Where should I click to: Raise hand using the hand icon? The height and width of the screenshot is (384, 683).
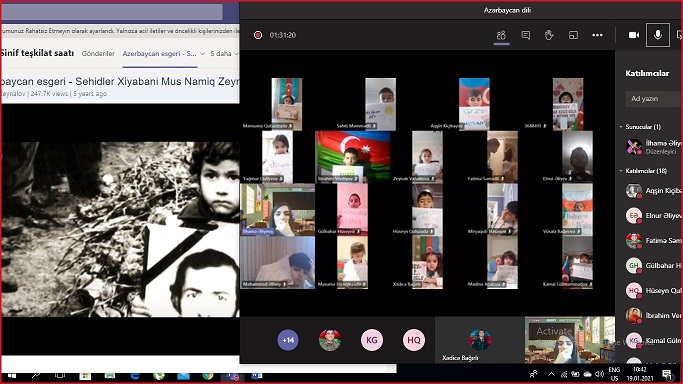pyautogui.click(x=549, y=35)
